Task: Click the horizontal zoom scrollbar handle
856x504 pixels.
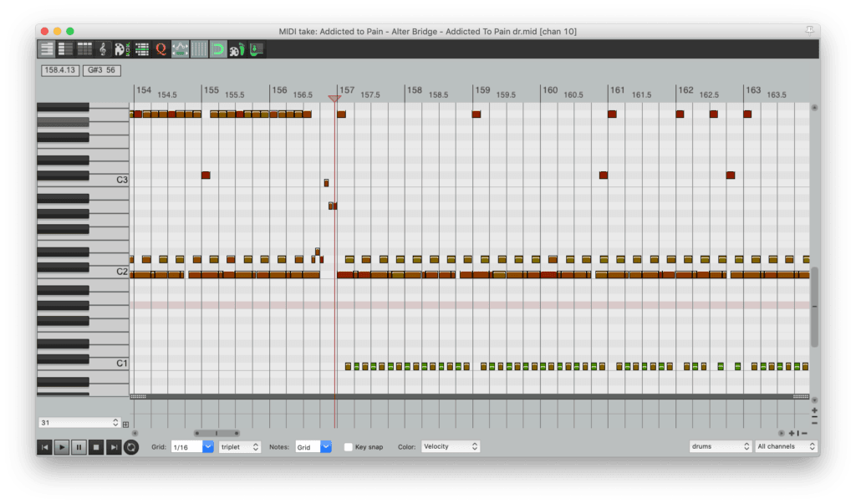Action: point(217,433)
